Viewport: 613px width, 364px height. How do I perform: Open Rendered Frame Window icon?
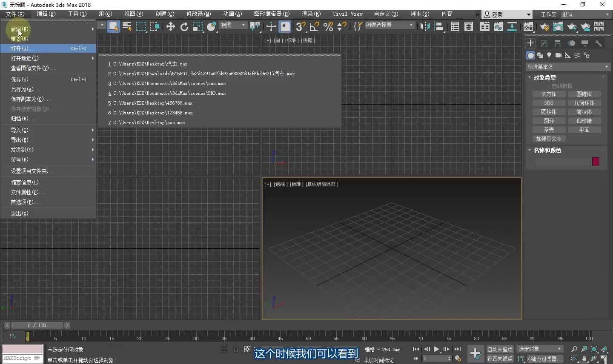point(558,26)
